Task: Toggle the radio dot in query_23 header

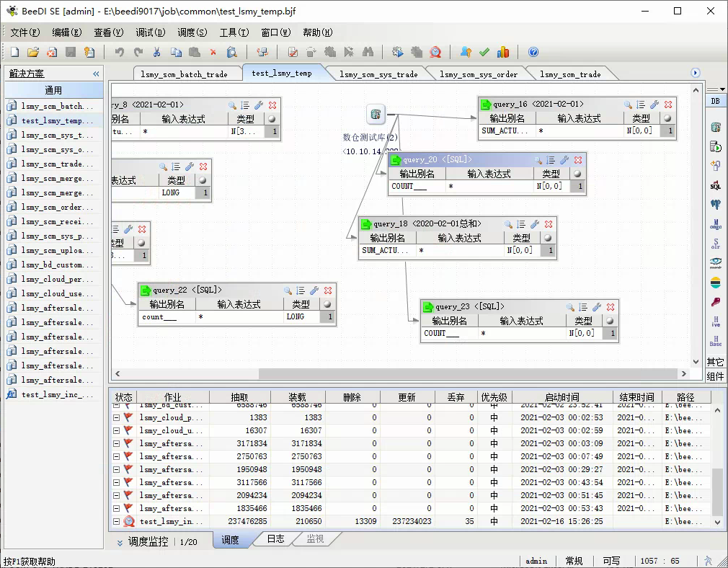Action: (610, 321)
